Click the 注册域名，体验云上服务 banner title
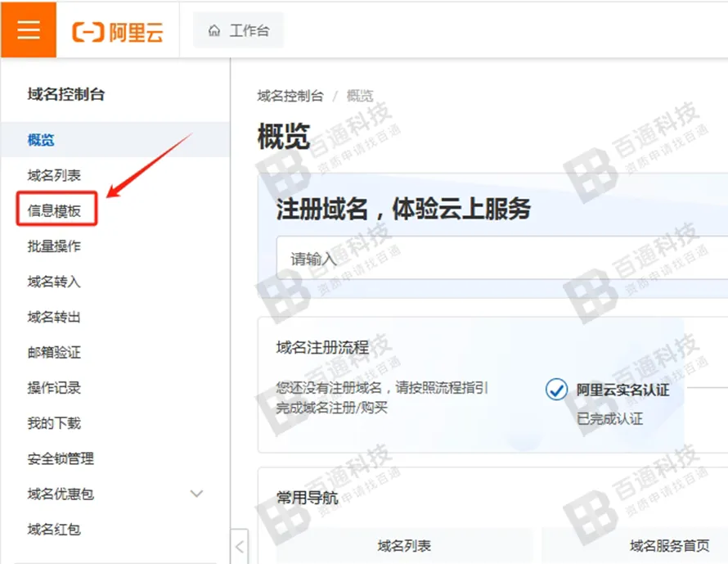The width and height of the screenshot is (728, 564). (x=403, y=209)
